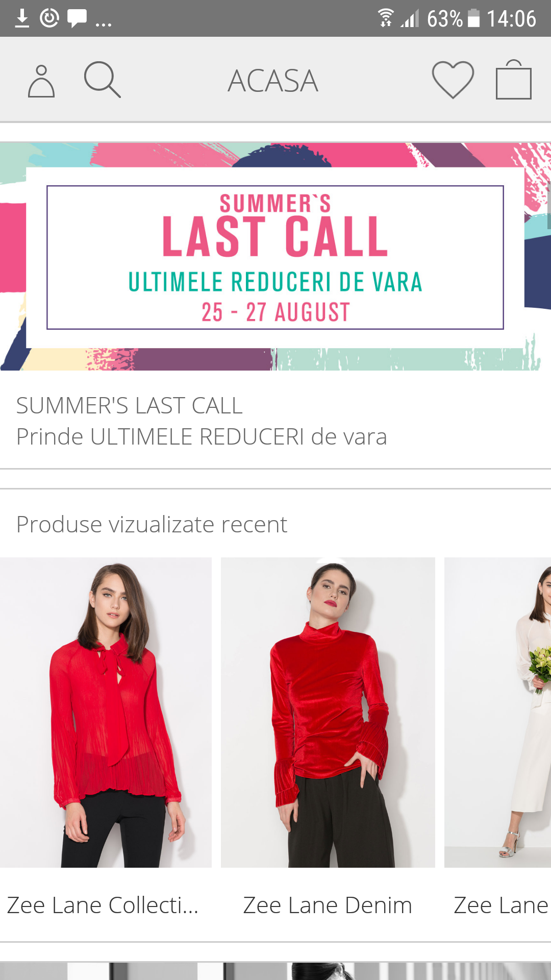Select the Produse vizualizate recent heading

pyautogui.click(x=152, y=525)
